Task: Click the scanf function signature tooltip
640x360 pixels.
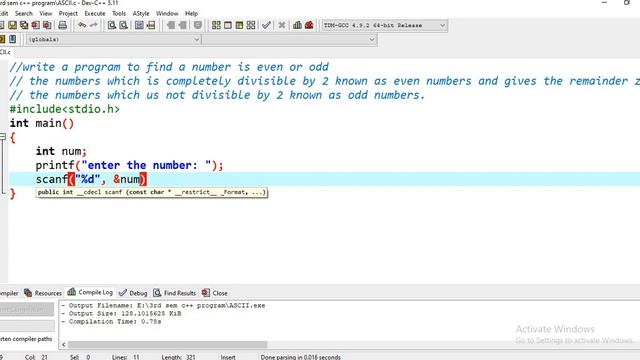Action: coord(151,192)
